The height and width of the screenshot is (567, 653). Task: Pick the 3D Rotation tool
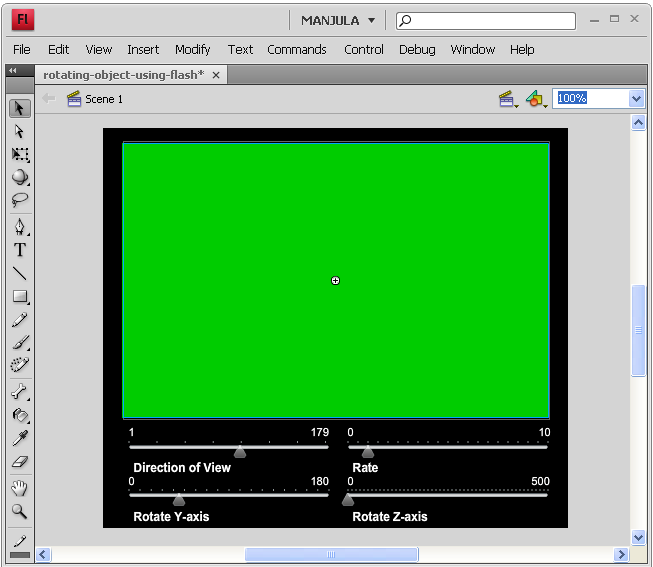19,178
